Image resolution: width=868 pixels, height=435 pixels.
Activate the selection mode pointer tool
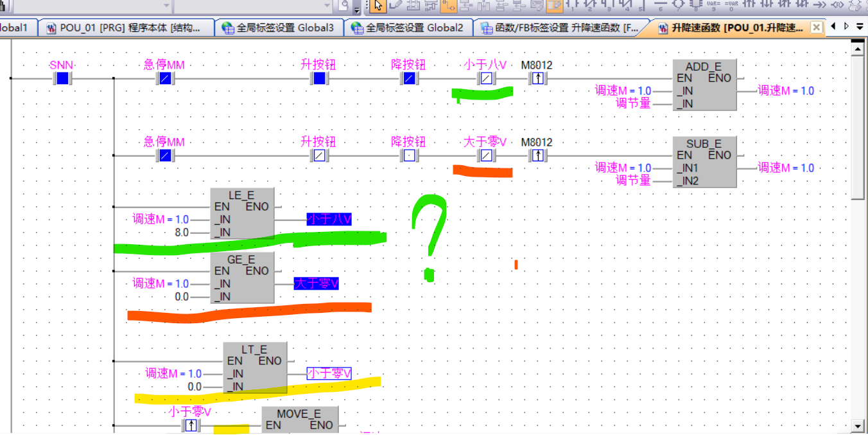click(x=378, y=5)
